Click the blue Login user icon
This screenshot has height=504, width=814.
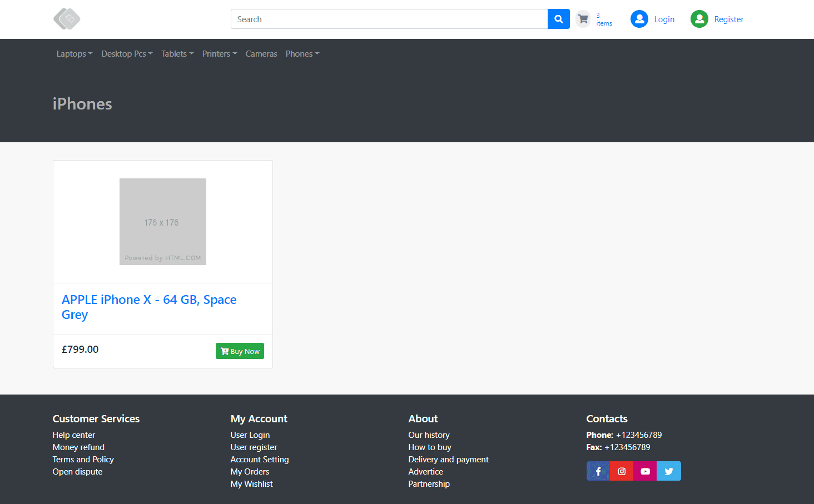point(639,19)
